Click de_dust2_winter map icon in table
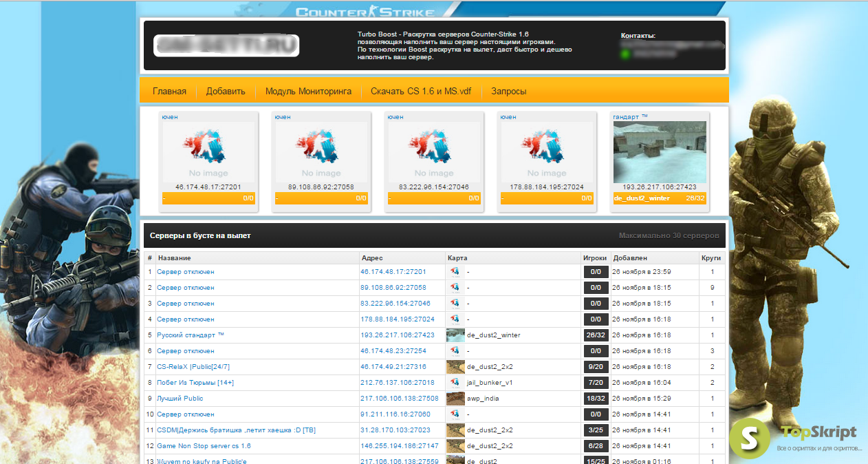The image size is (868, 464). (455, 335)
